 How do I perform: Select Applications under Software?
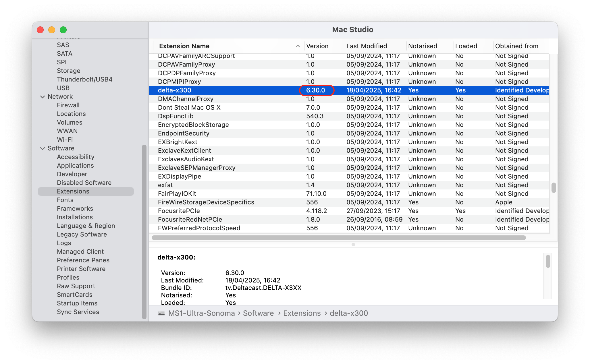(75, 166)
